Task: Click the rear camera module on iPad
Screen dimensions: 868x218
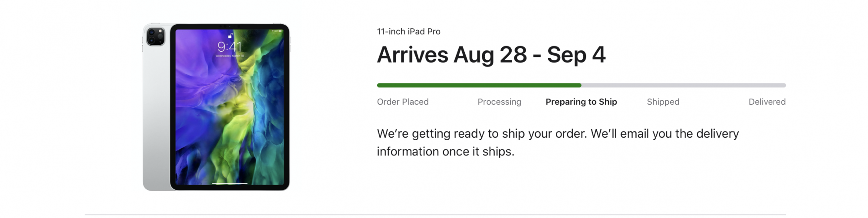Action: click(155, 36)
